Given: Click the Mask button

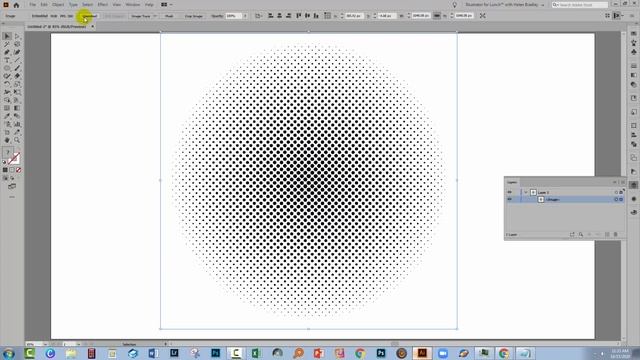Looking at the screenshot, I should (x=169, y=16).
